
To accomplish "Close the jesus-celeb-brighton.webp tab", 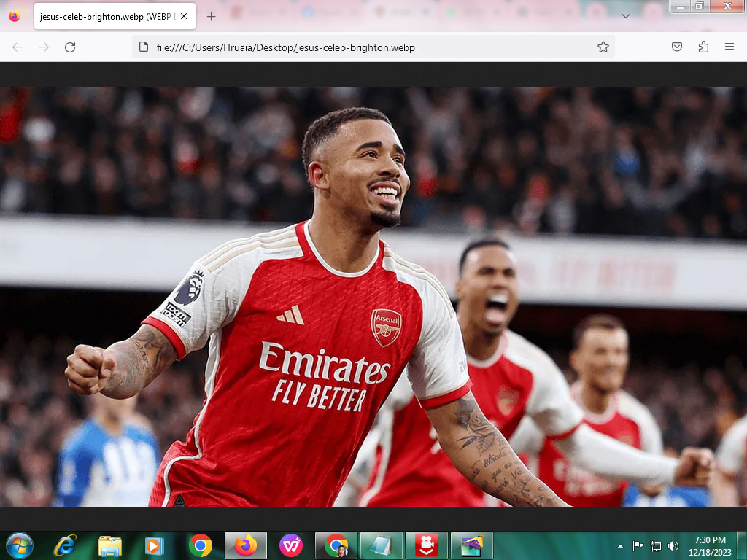I will [184, 16].
